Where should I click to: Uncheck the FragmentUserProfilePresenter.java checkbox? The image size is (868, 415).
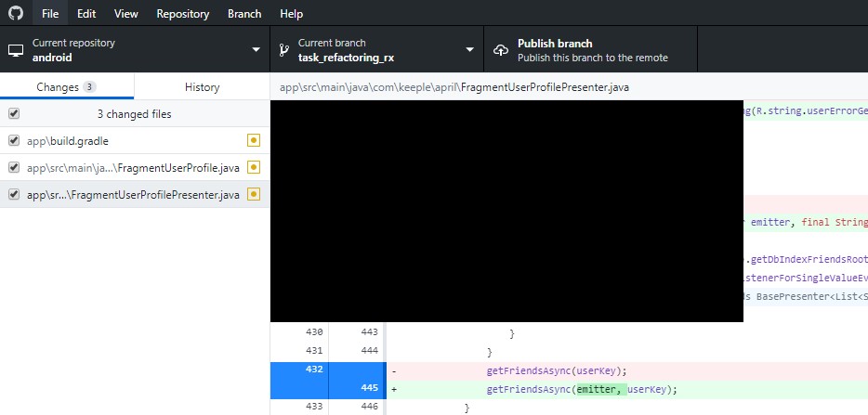14,194
